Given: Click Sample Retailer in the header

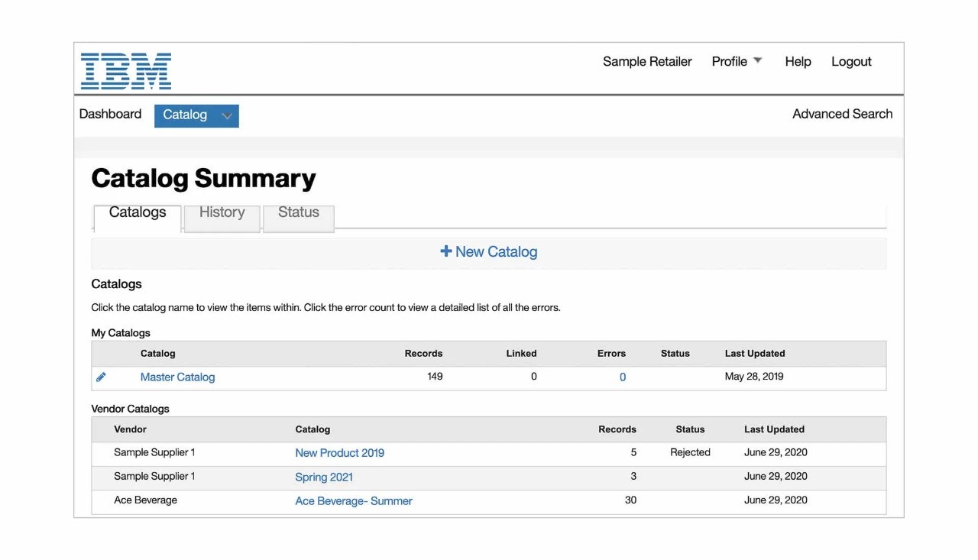Looking at the screenshot, I should pos(647,61).
